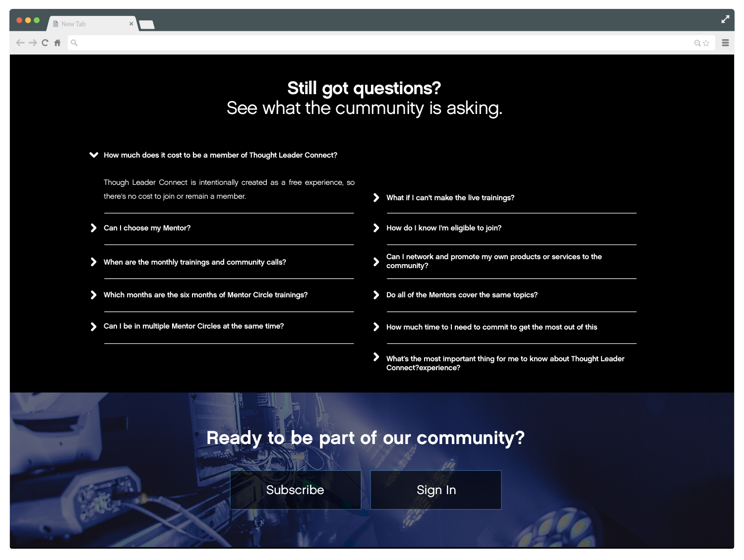Viewport: 744px width, 560px height.
Task: Click the browser forward arrow
Action: click(33, 43)
